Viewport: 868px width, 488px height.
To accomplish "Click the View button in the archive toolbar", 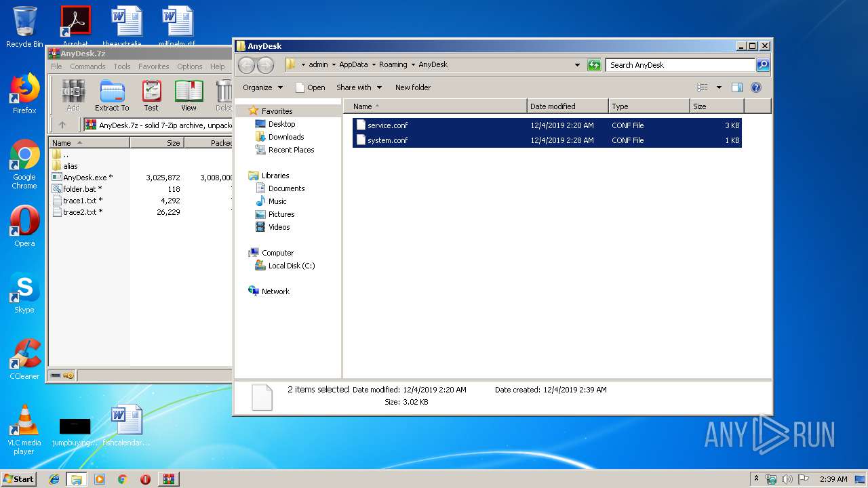I will [189, 95].
